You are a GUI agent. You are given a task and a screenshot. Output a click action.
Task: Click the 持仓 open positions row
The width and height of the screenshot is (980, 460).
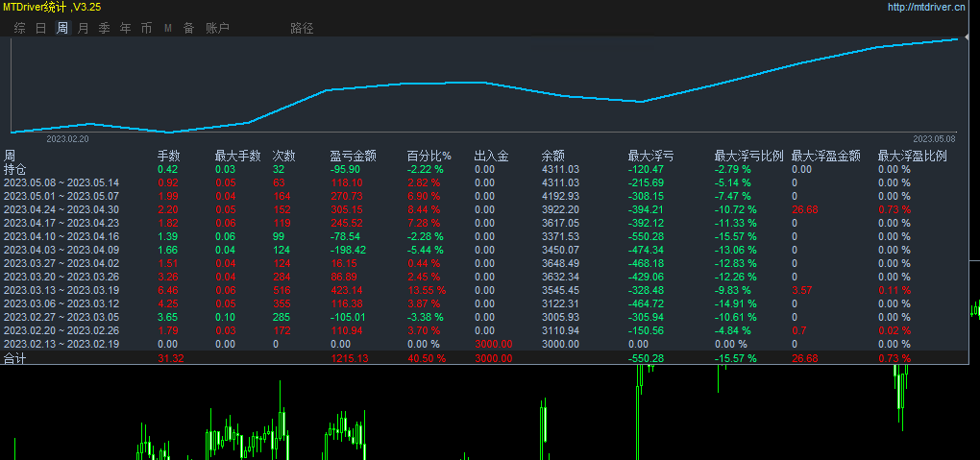[x=15, y=169]
